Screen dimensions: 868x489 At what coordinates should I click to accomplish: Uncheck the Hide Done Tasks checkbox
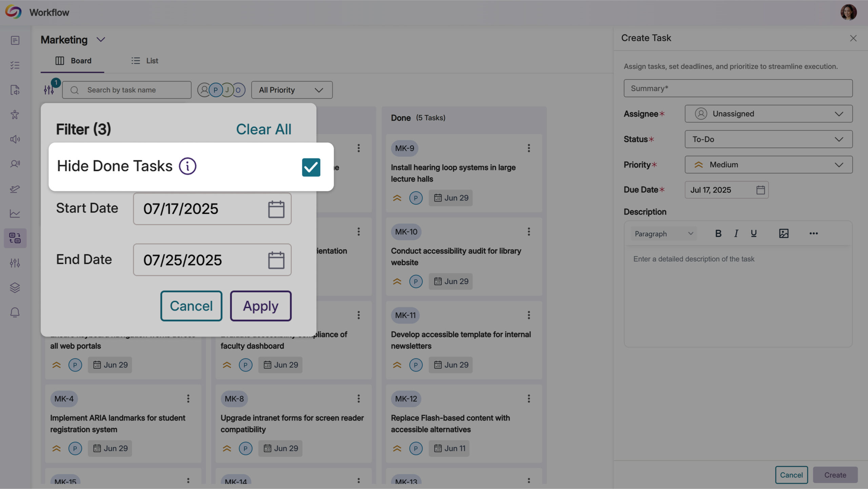point(311,167)
